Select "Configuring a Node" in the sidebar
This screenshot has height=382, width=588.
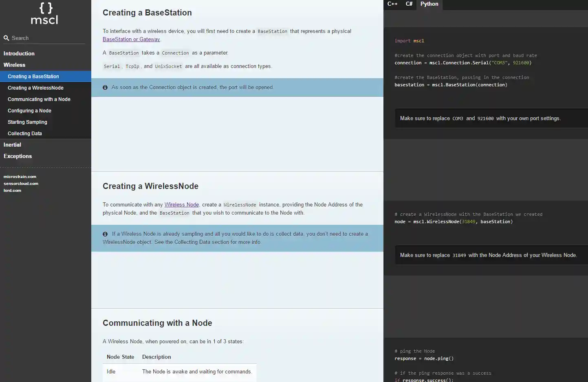[29, 110]
